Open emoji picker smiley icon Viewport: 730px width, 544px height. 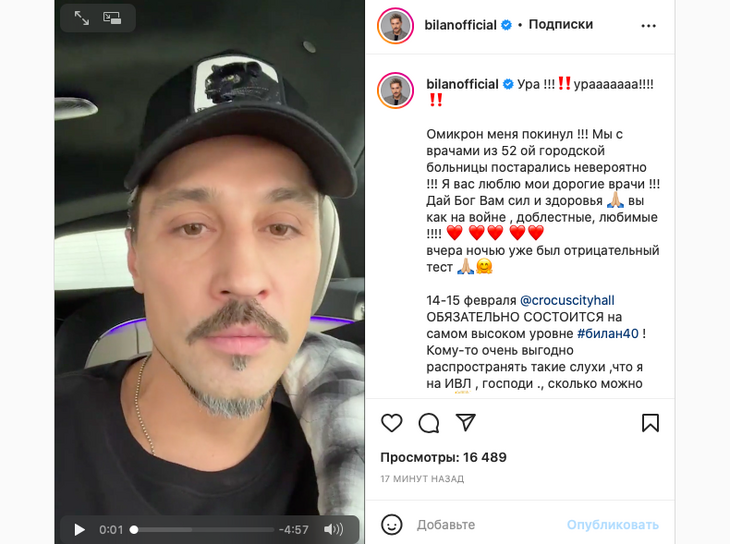[x=392, y=524]
